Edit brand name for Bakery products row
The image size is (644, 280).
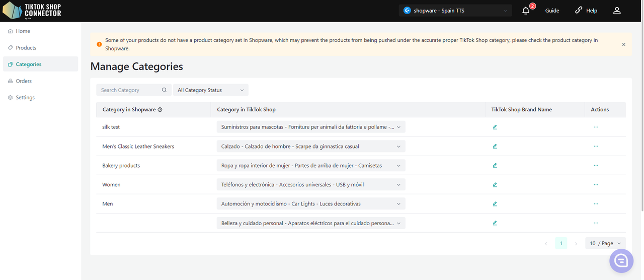(x=495, y=166)
